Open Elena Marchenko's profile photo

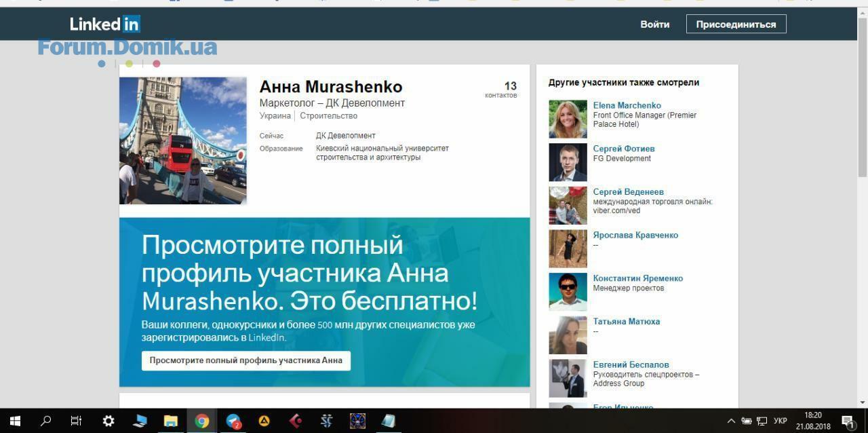(568, 119)
